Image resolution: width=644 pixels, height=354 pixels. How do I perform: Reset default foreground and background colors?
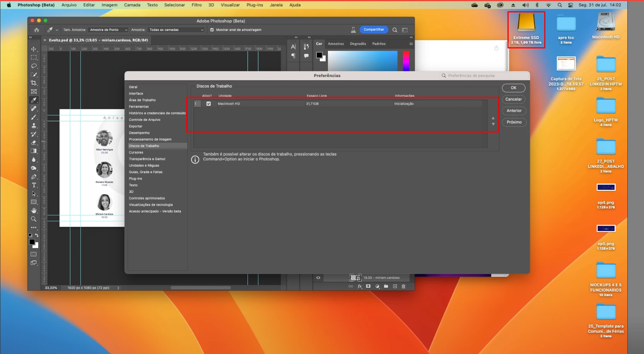pos(31,235)
